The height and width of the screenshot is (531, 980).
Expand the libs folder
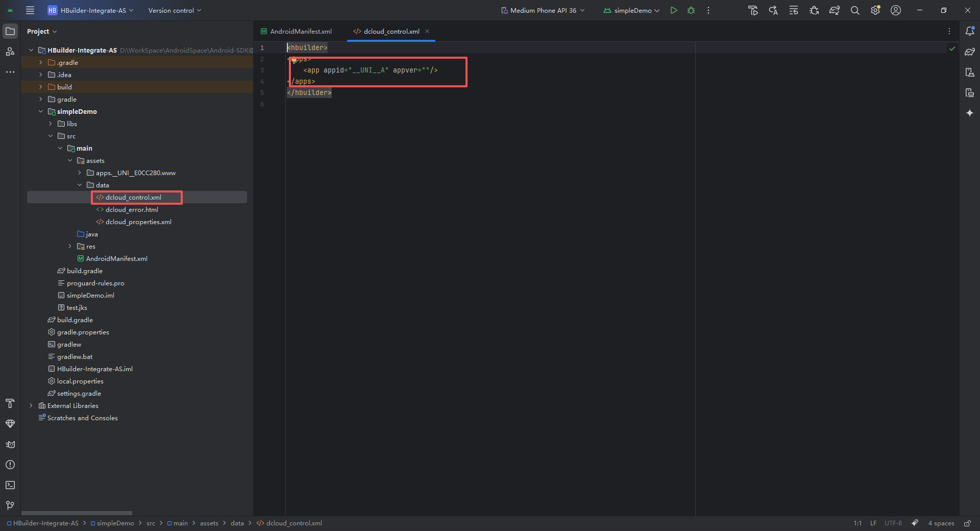pos(51,124)
